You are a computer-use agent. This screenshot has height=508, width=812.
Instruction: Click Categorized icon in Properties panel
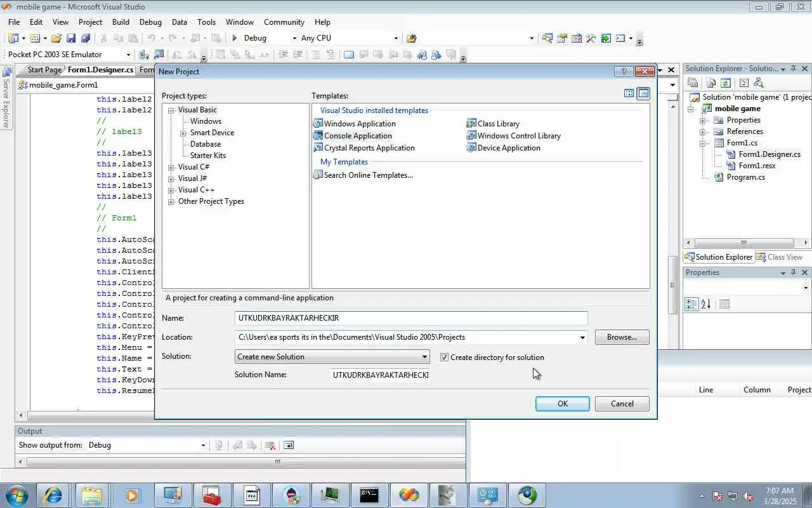click(691, 304)
